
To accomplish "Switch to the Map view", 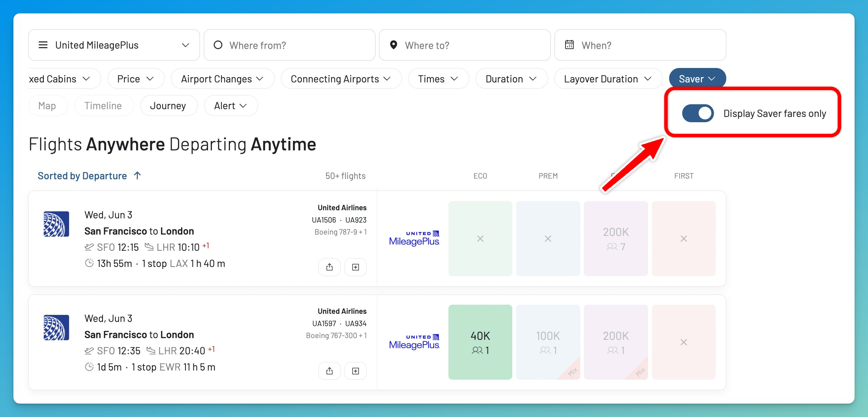I will tap(47, 106).
